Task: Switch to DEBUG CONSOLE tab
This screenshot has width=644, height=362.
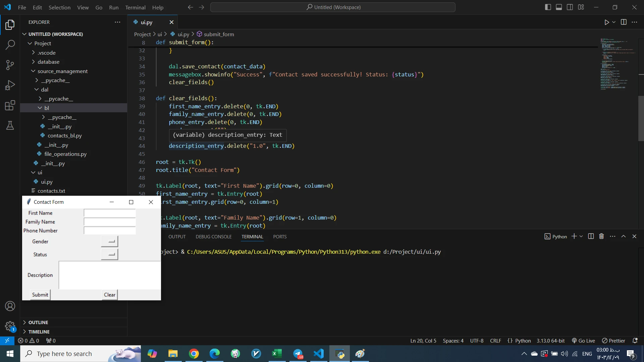Action: (214, 237)
